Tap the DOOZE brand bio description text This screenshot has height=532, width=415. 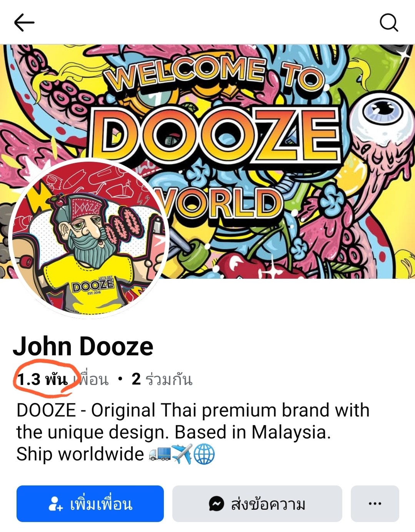(192, 432)
